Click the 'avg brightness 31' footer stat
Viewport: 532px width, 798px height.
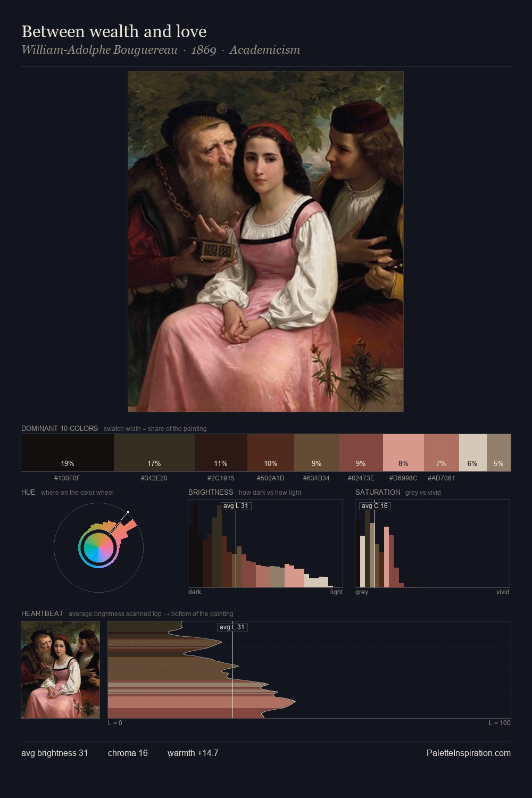(x=55, y=753)
